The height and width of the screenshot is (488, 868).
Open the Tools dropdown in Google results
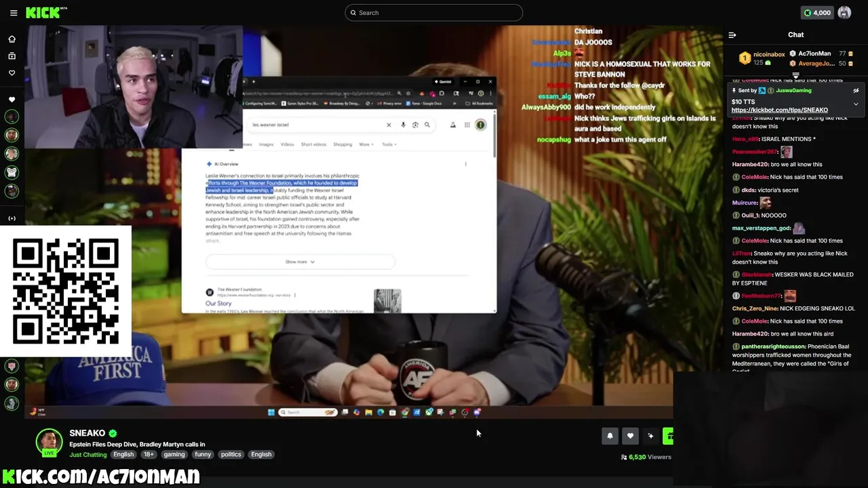point(389,144)
